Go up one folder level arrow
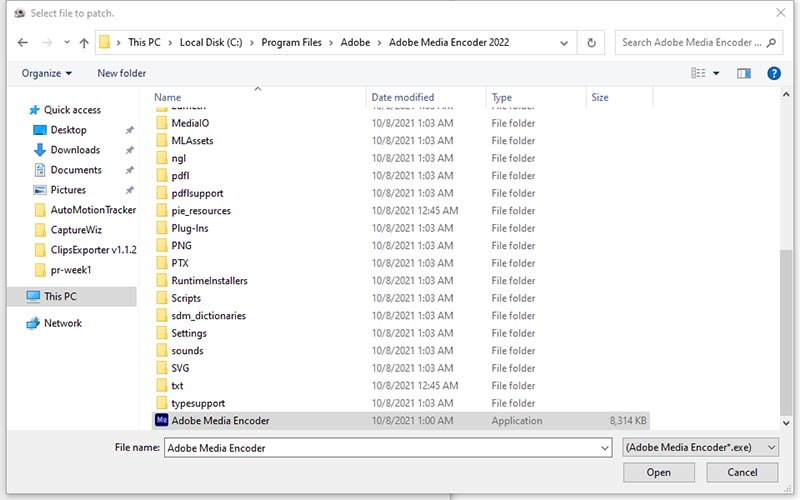 (84, 43)
